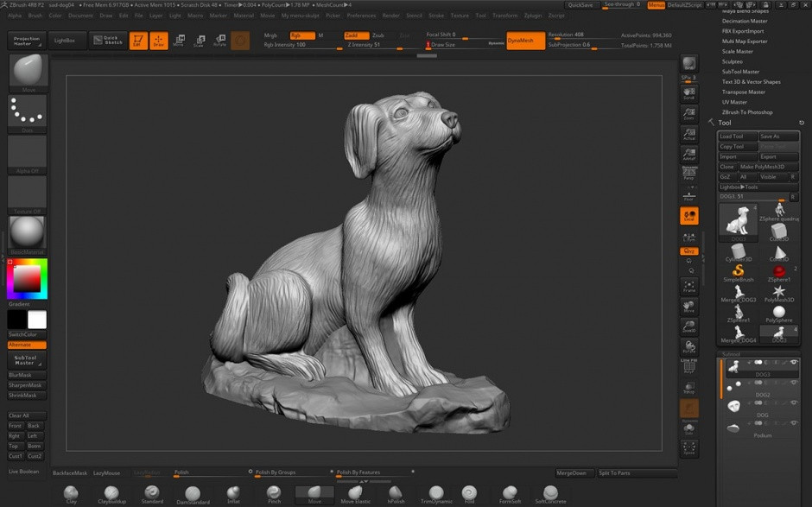Toggle the Rgb paint mode
Screen dimensions: 812x507
(x=302, y=35)
